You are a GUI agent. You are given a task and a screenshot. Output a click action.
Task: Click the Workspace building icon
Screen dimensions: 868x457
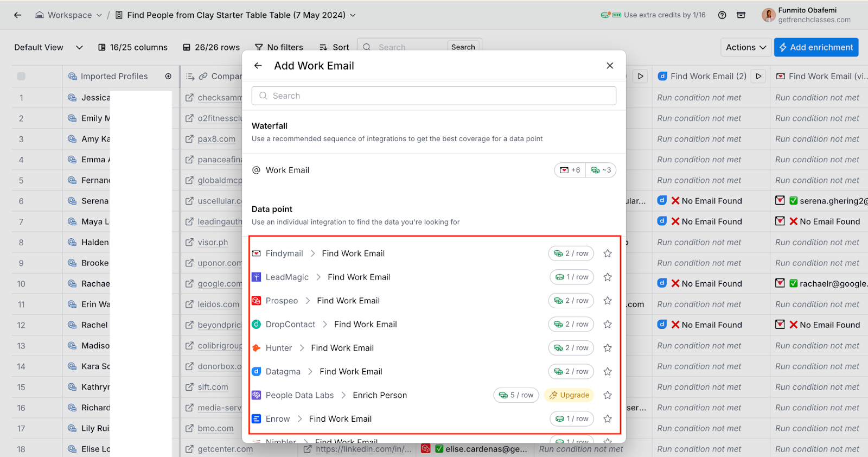(40, 15)
